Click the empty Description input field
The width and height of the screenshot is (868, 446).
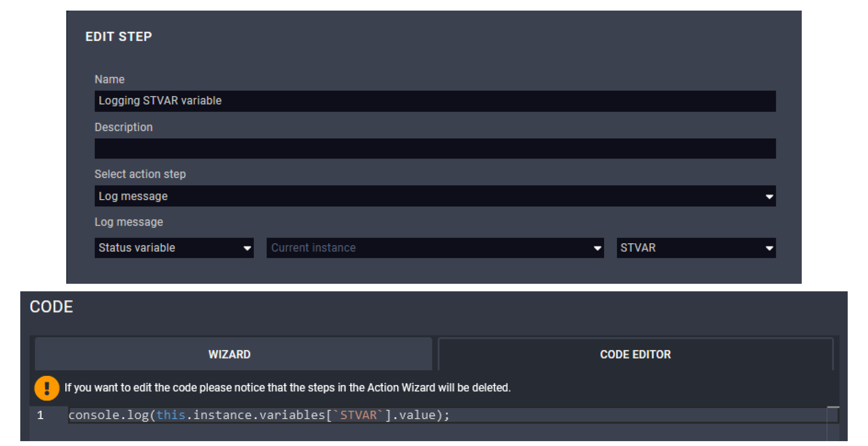pos(434,149)
